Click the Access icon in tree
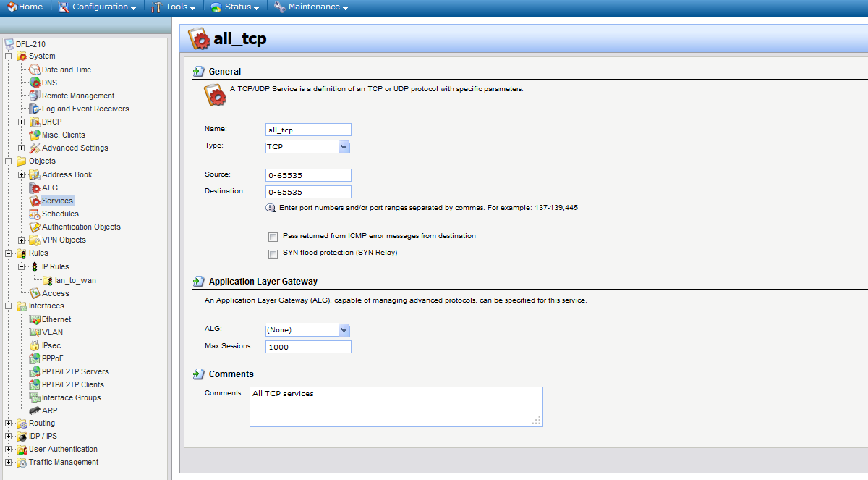Screen dimensions: 868x480 35,293
